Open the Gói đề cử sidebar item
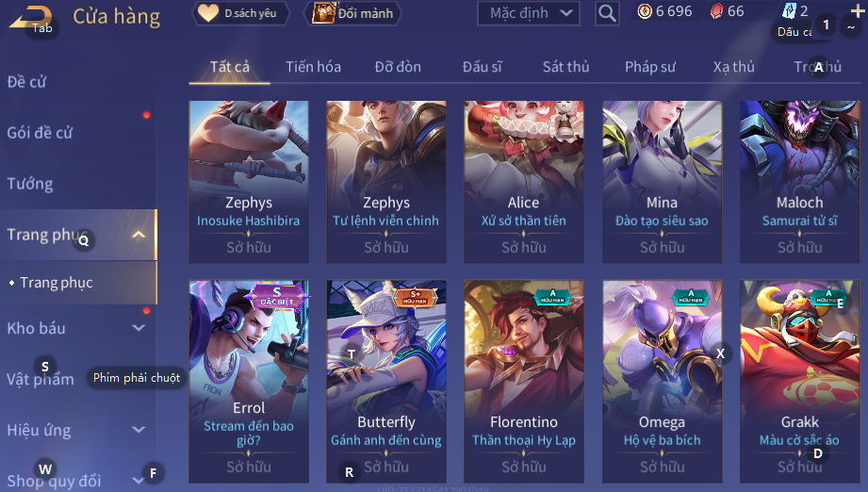The image size is (868, 492). (40, 132)
